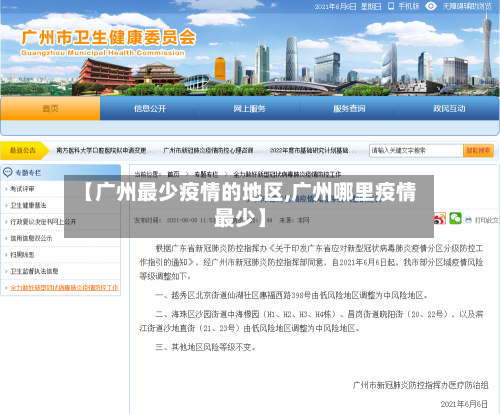
Task: Open the 服务查询 navigation tab
Action: (349, 108)
